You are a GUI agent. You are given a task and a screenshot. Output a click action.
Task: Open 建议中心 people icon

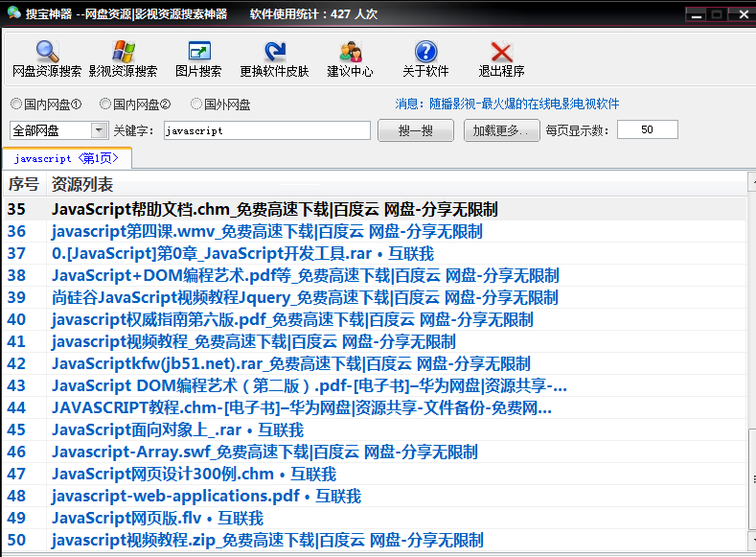(351, 51)
